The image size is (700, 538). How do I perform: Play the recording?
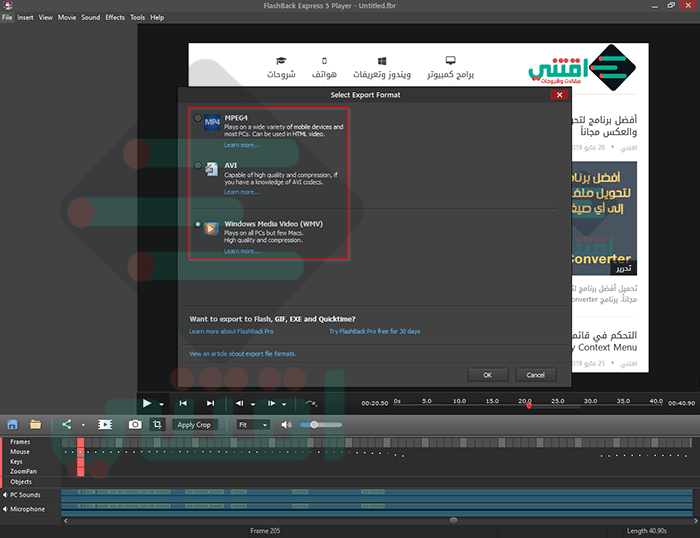click(x=147, y=403)
